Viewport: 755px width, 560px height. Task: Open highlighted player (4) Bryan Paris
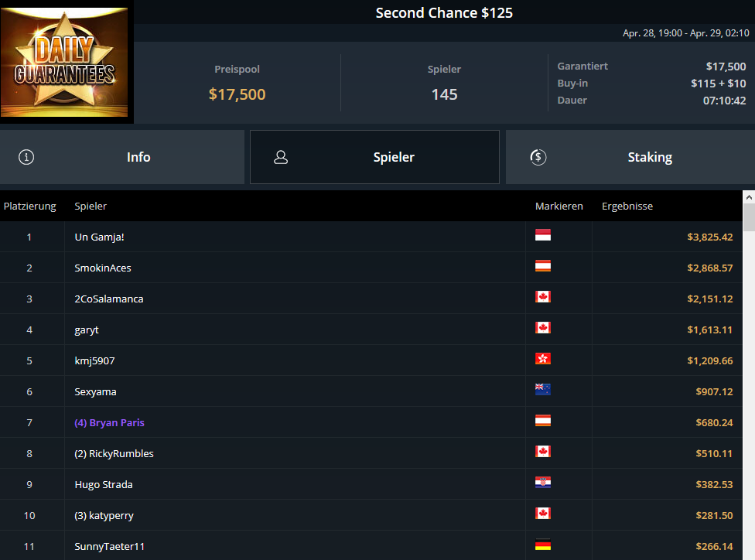[109, 422]
